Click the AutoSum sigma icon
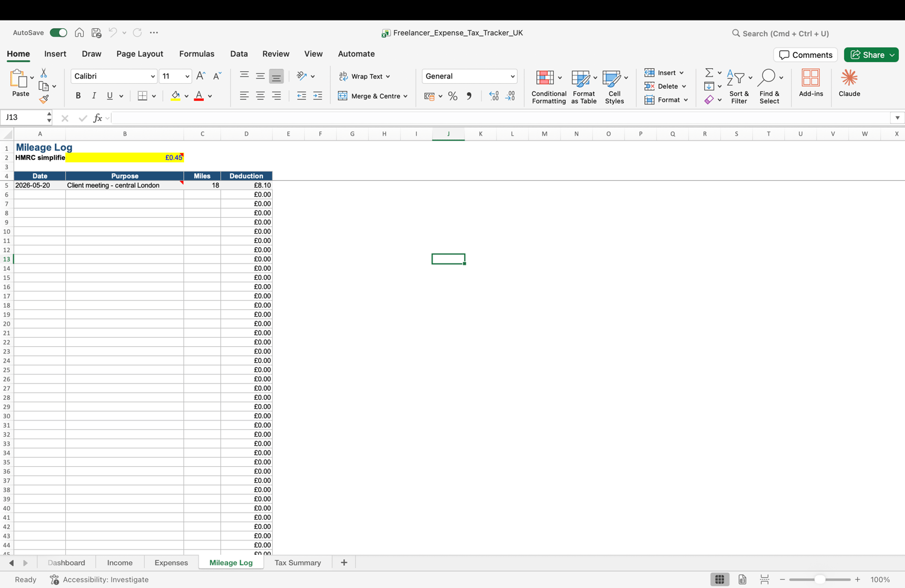The width and height of the screenshot is (905, 588). pyautogui.click(x=710, y=73)
